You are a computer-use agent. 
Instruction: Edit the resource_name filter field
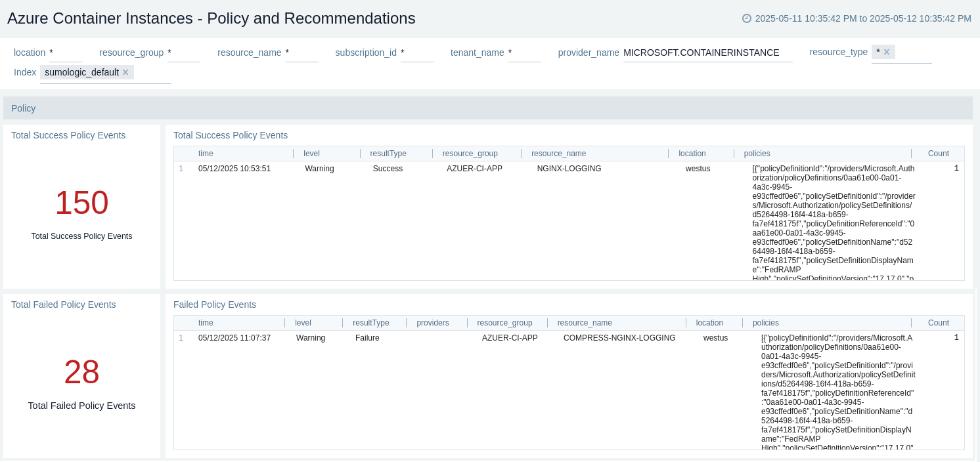302,52
